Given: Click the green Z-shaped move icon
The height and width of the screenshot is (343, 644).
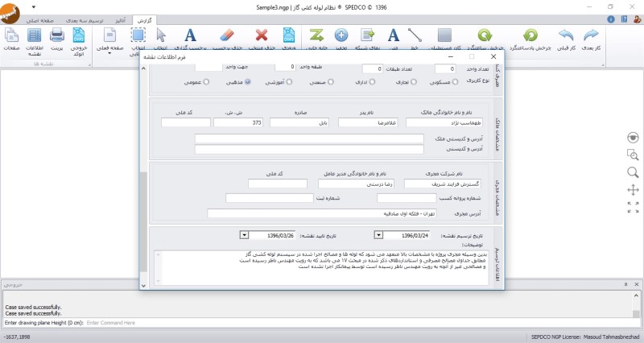Looking at the screenshot, I should [x=316, y=35].
